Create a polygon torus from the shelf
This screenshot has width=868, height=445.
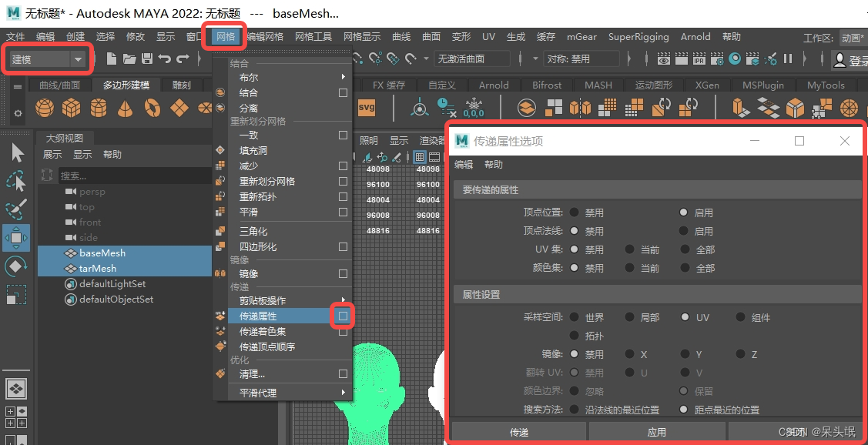(x=152, y=107)
